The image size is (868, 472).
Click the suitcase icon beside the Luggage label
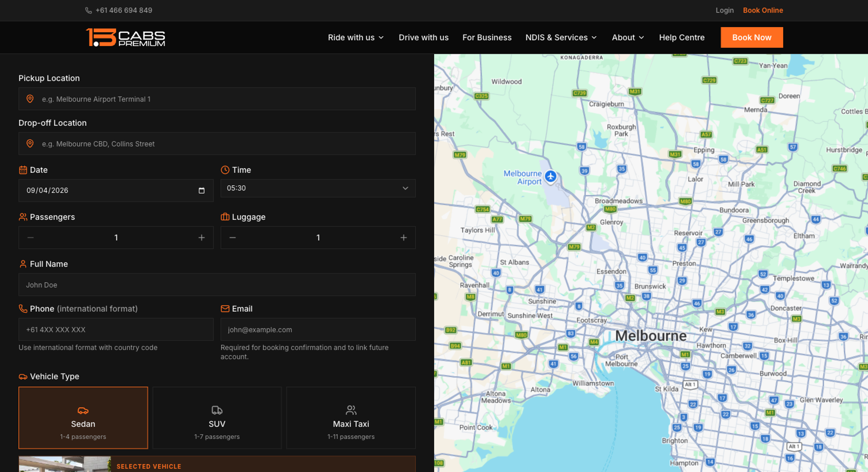[225, 217]
